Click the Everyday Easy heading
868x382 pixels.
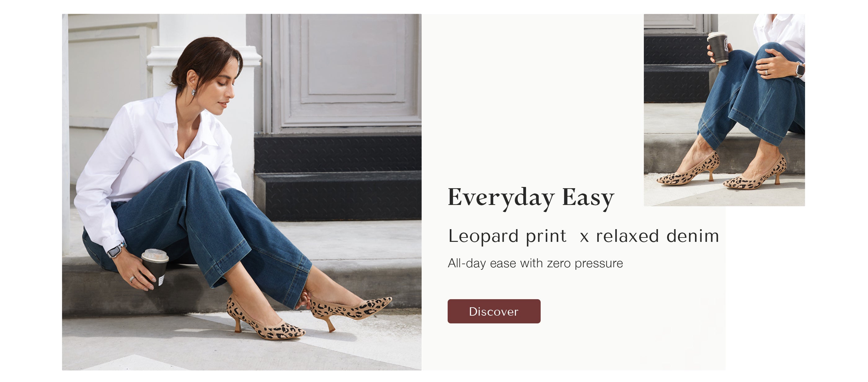[531, 198]
